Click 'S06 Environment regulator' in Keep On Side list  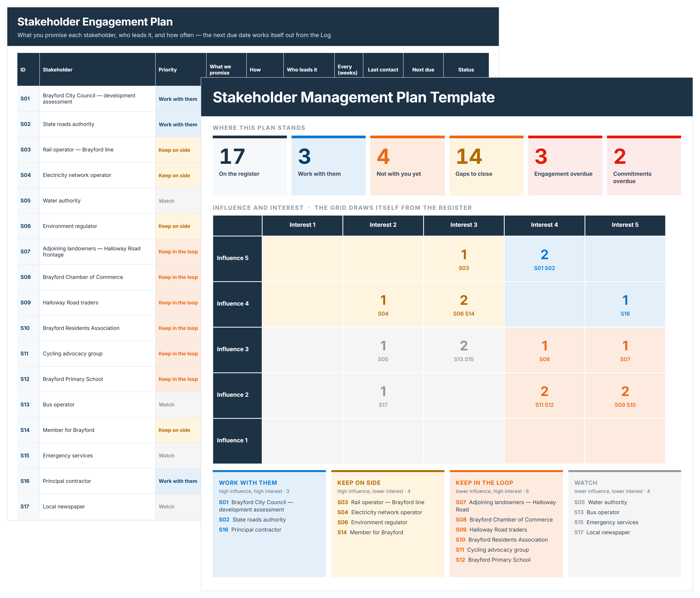[x=372, y=522]
